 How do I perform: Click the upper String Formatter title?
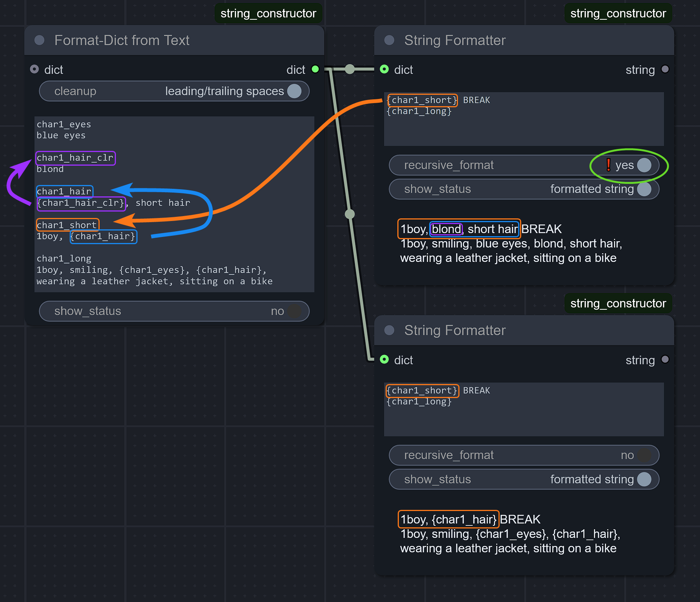455,40
